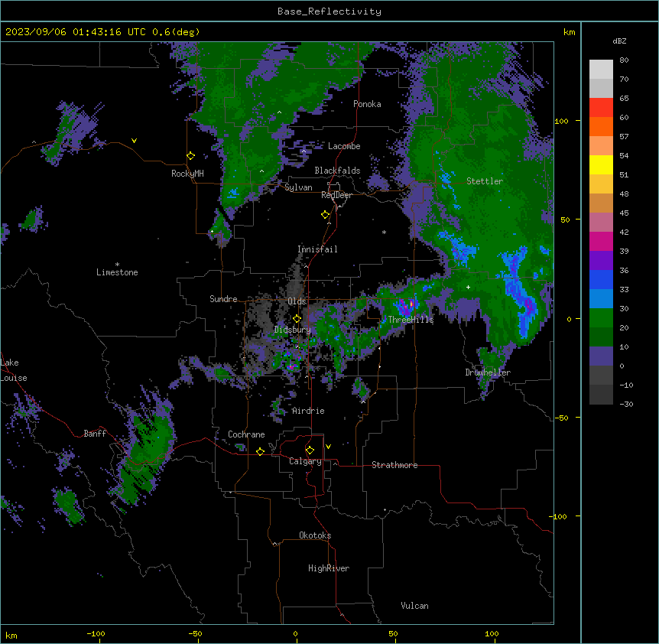Click the asterisk marker above Limestone label

point(117,265)
